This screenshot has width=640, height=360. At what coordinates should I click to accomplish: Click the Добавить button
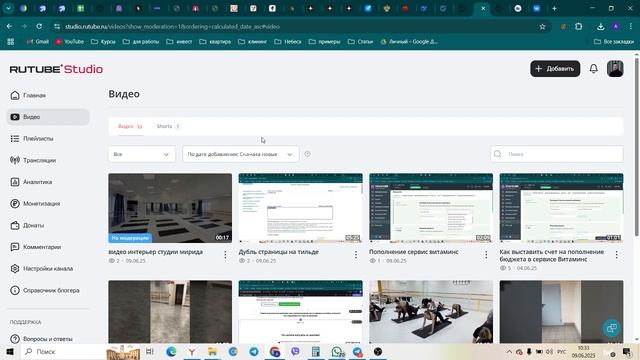coord(555,69)
